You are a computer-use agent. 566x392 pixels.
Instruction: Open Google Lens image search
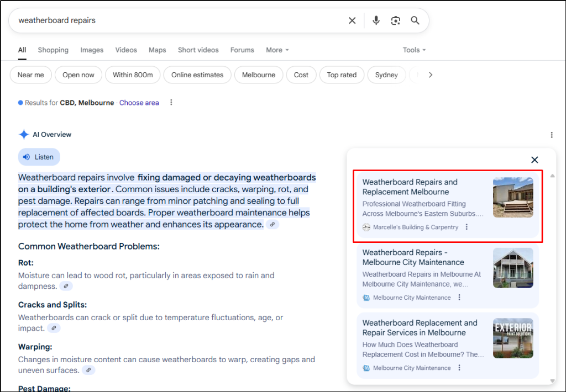pos(395,20)
